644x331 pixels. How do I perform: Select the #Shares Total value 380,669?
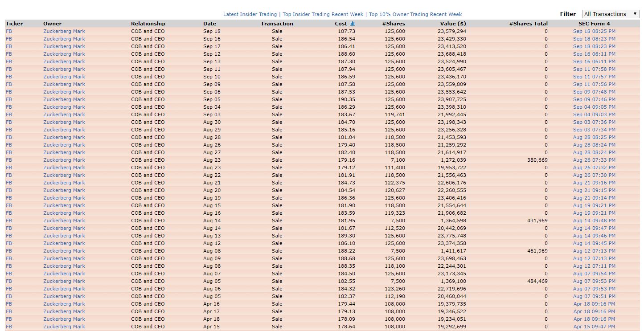(x=537, y=160)
